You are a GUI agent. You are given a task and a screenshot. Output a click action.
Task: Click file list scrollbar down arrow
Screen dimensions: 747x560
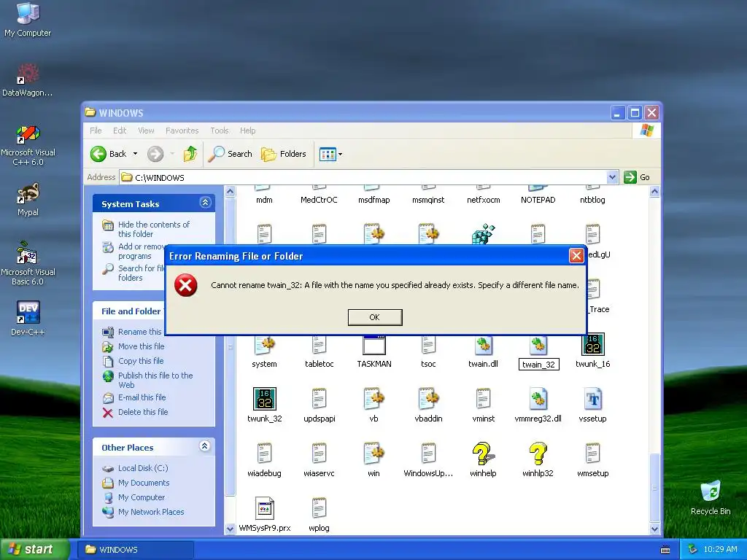coord(654,529)
